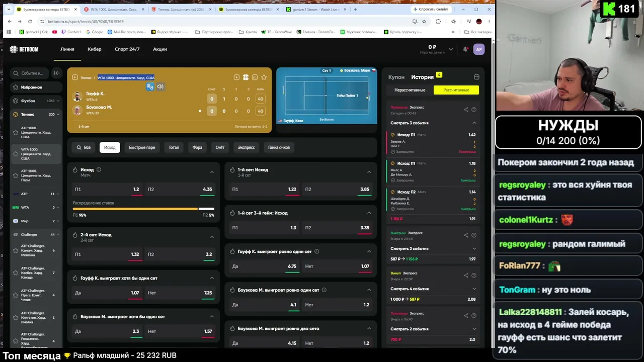
Task: Pick Да 6.75 Гауфф ровно один сет
Action: coord(265,266)
